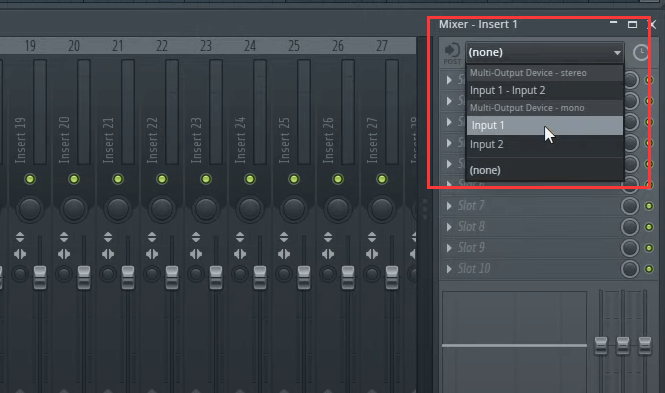Pick (none) at bottom of input list
The width and height of the screenshot is (665, 393).
click(x=545, y=170)
